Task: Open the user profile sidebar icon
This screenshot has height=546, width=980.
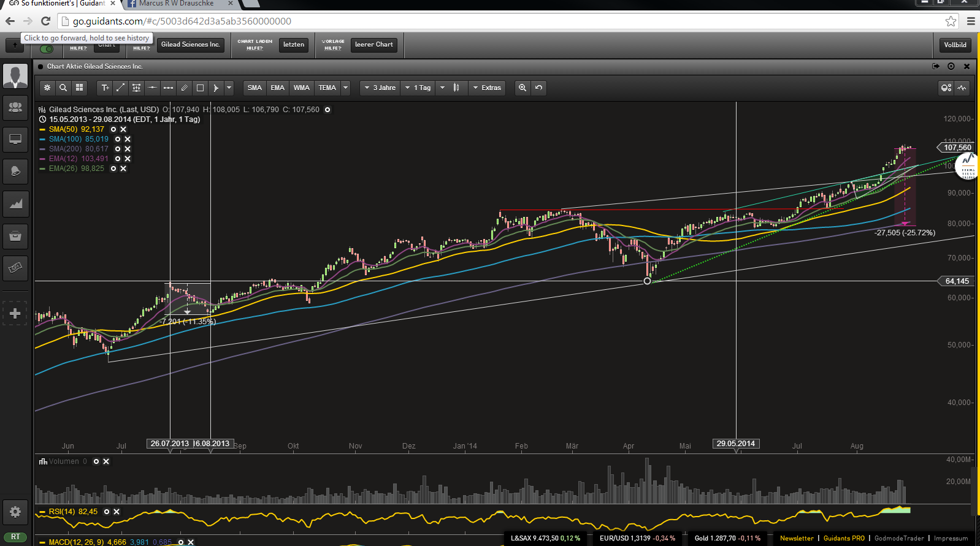Action: pyautogui.click(x=15, y=77)
